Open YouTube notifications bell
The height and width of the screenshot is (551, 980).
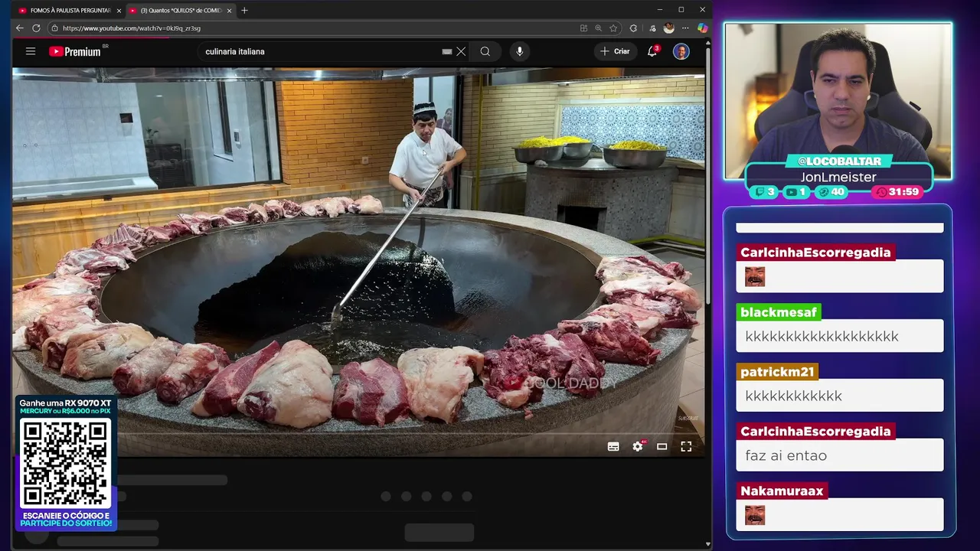click(x=653, y=51)
